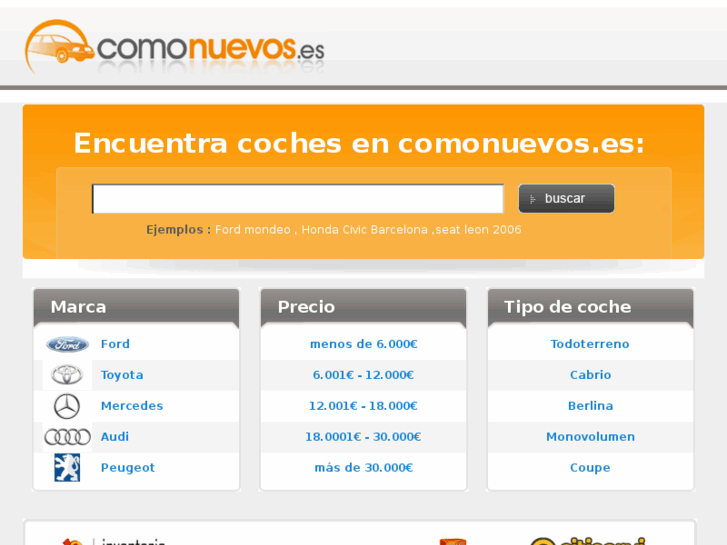Click the example searches text line
This screenshot has width=727, height=545.
click(334, 230)
